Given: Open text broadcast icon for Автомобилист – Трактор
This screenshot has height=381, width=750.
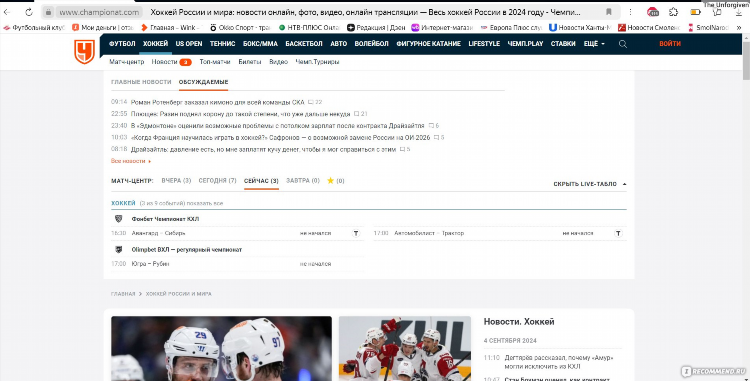Looking at the screenshot, I should [x=618, y=233].
